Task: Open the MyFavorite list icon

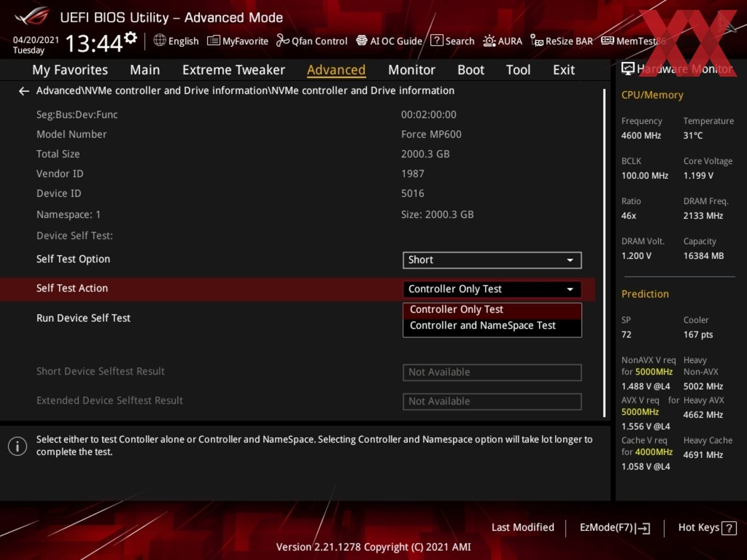Action: pyautogui.click(x=213, y=41)
